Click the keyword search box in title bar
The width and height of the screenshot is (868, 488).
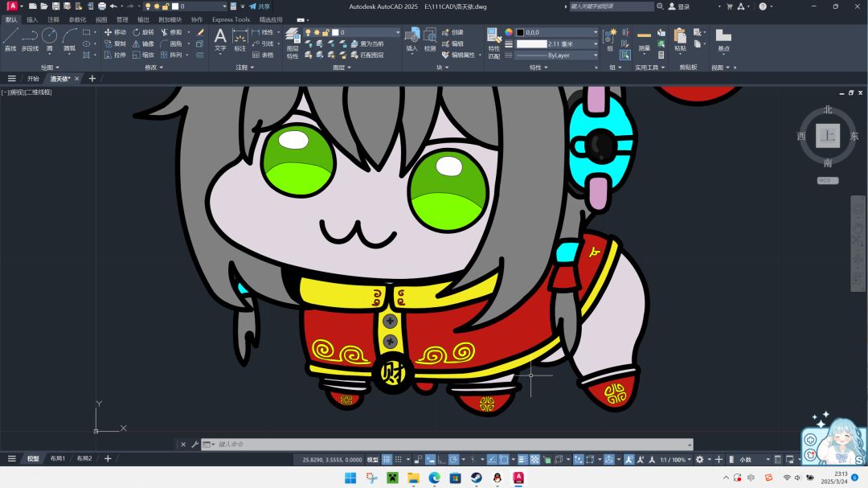(x=611, y=6)
